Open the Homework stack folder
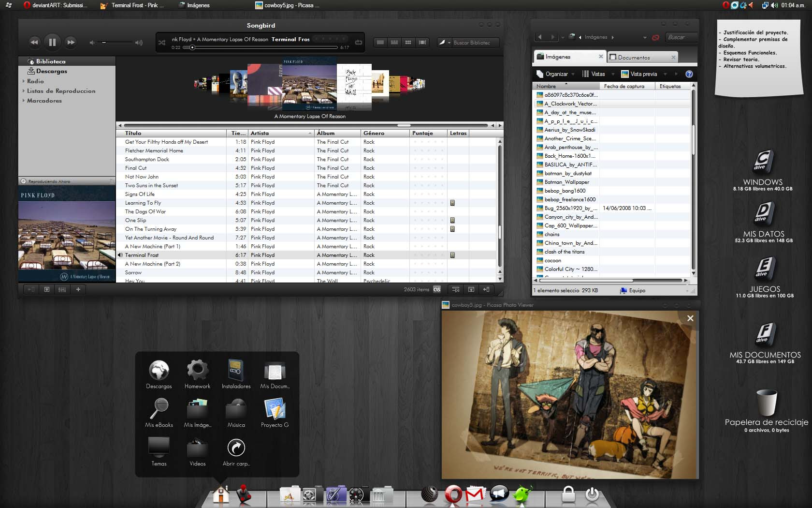 pyautogui.click(x=197, y=374)
